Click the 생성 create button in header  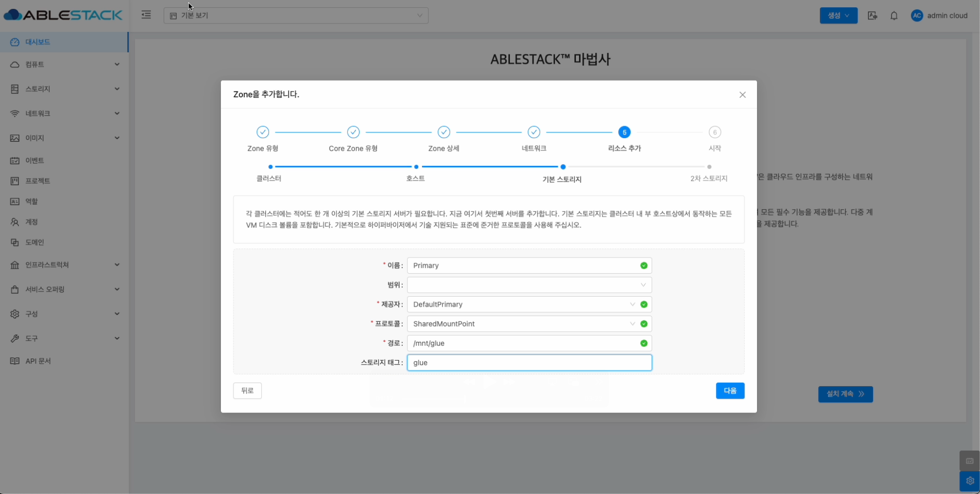tap(838, 16)
